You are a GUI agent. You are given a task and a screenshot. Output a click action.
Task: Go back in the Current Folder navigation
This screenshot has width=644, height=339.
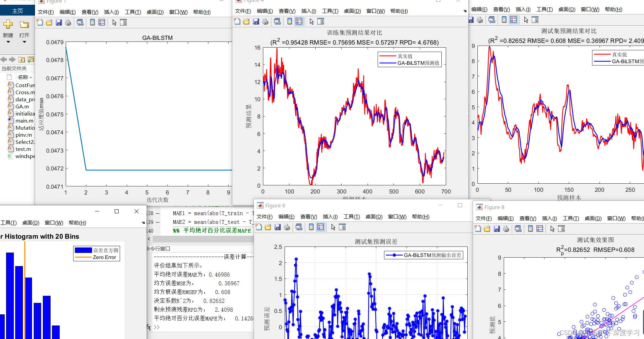point(4,60)
